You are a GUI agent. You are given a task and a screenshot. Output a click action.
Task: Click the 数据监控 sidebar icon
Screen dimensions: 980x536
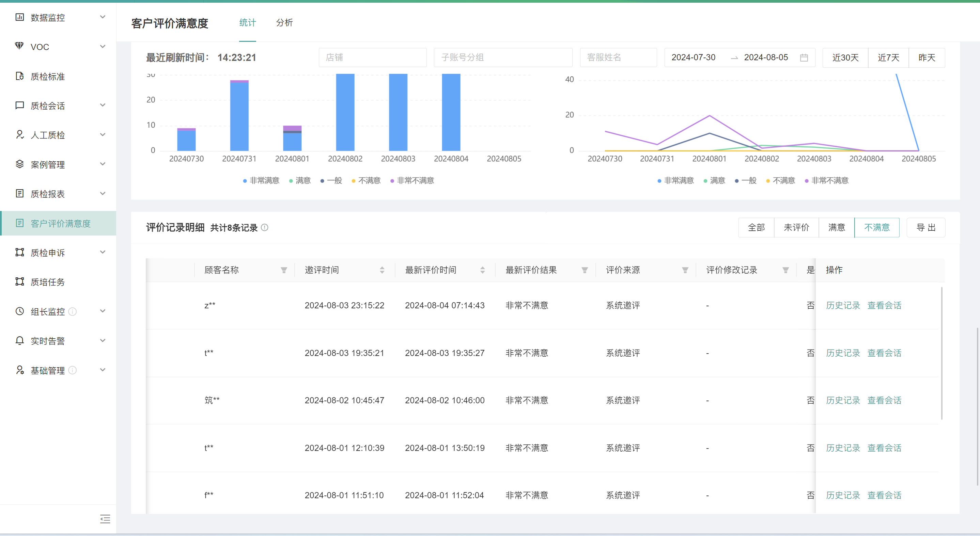19,17
